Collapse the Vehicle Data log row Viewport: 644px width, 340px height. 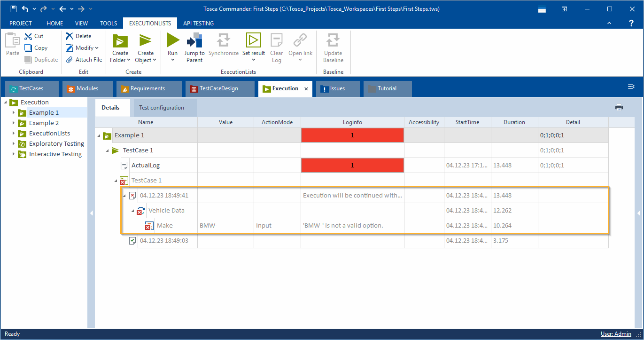coord(132,211)
